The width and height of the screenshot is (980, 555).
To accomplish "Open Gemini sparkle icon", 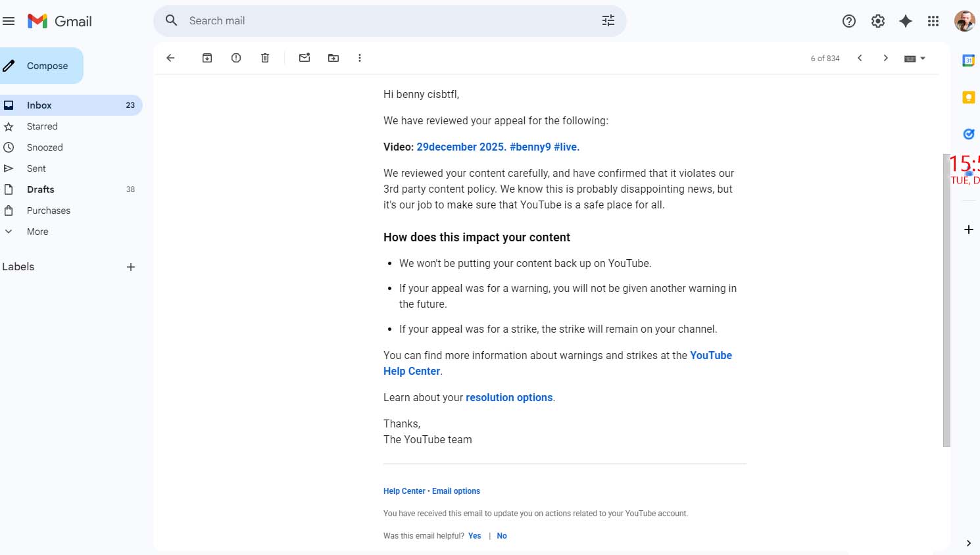I will 906,21.
